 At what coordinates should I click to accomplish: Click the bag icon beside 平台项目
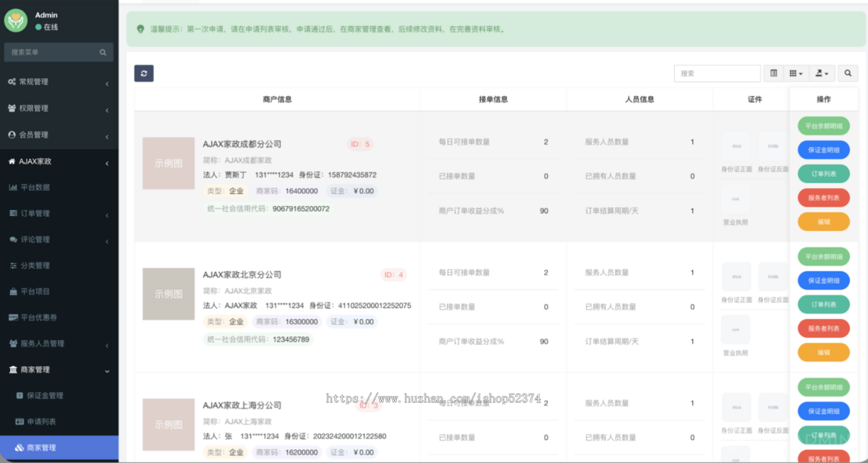click(x=13, y=292)
